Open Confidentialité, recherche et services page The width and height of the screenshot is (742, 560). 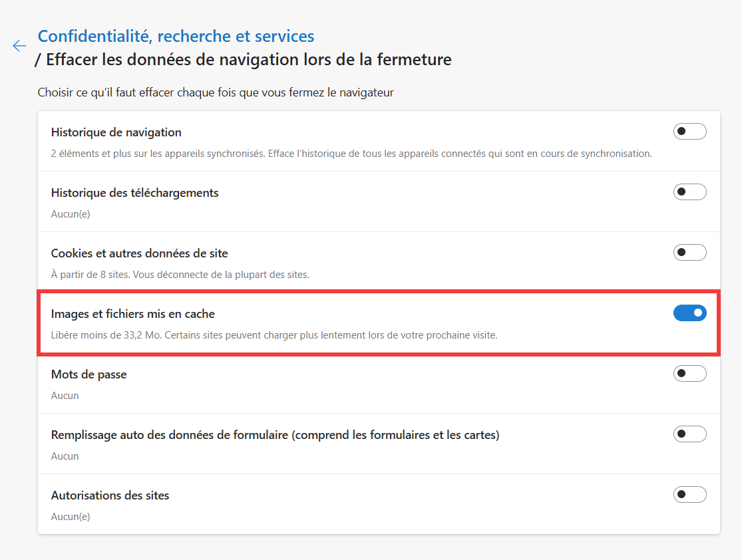click(176, 36)
